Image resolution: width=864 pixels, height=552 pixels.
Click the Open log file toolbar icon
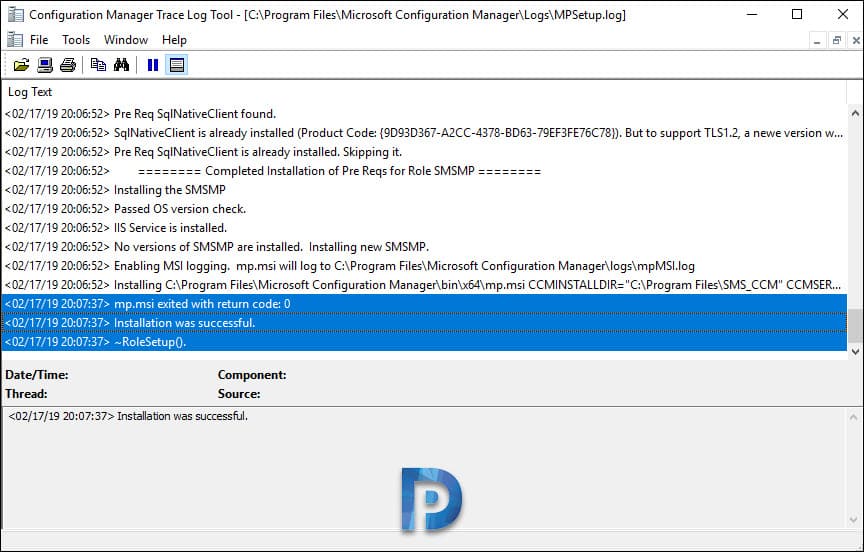pos(21,65)
